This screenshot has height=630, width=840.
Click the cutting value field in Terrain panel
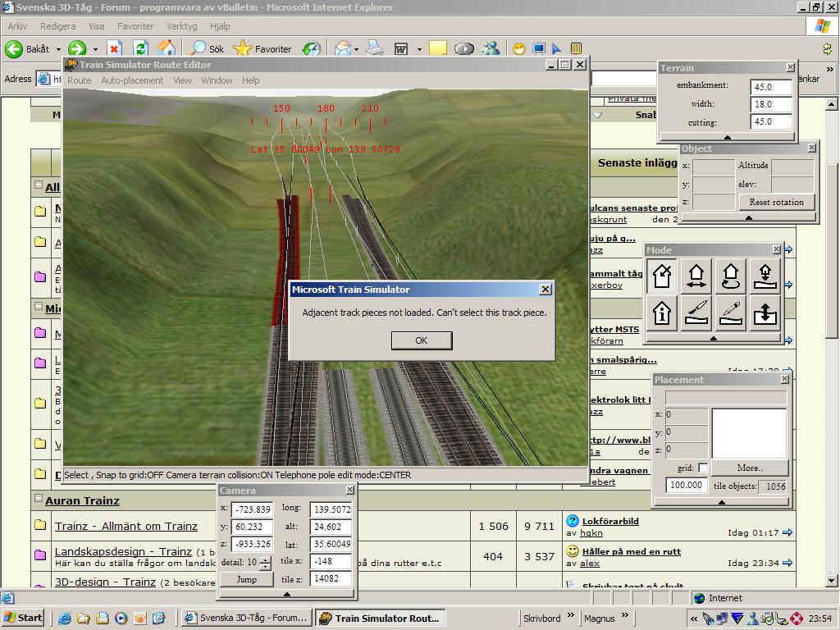click(771, 121)
